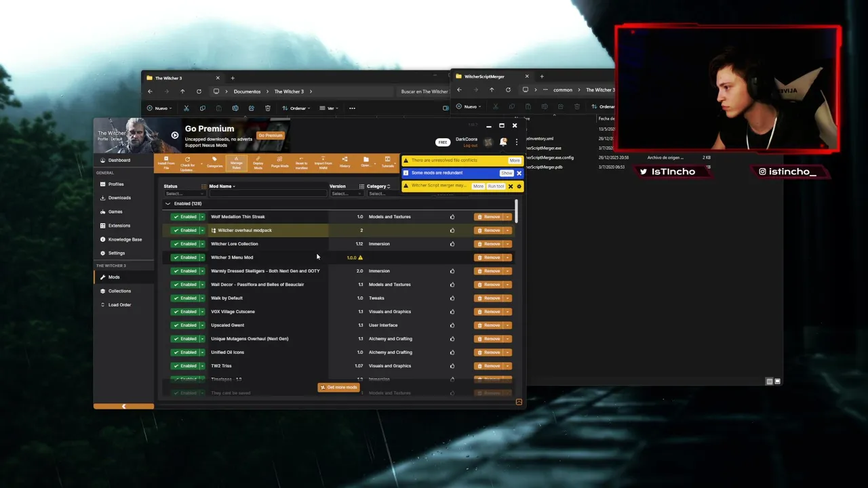Open Collections in the sidebar
Screen dimensions: 868x488
point(123,291)
